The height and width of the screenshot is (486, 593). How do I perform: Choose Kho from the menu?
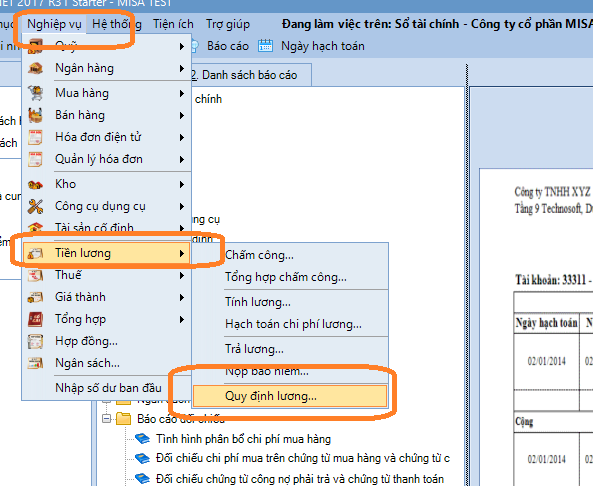[x=106, y=184]
